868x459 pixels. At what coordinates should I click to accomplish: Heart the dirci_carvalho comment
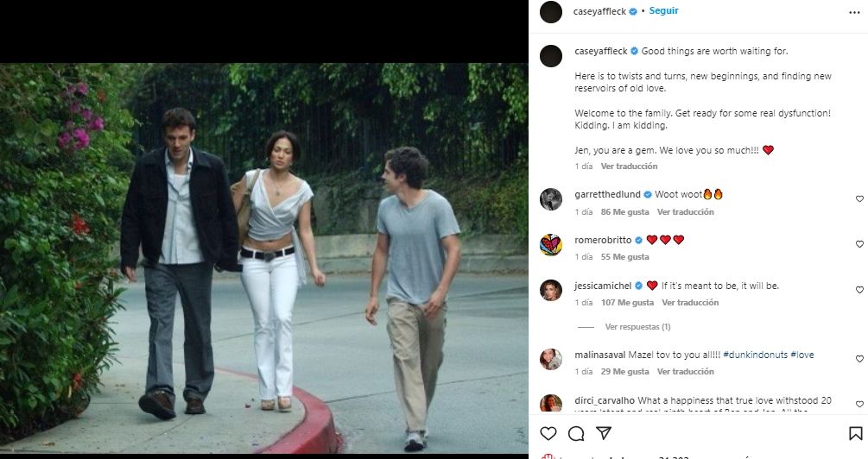[x=859, y=404]
